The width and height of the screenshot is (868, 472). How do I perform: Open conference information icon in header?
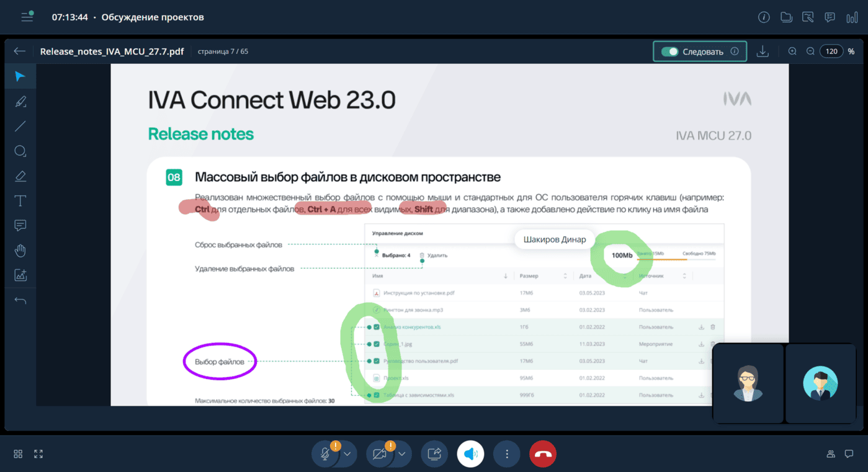point(764,17)
